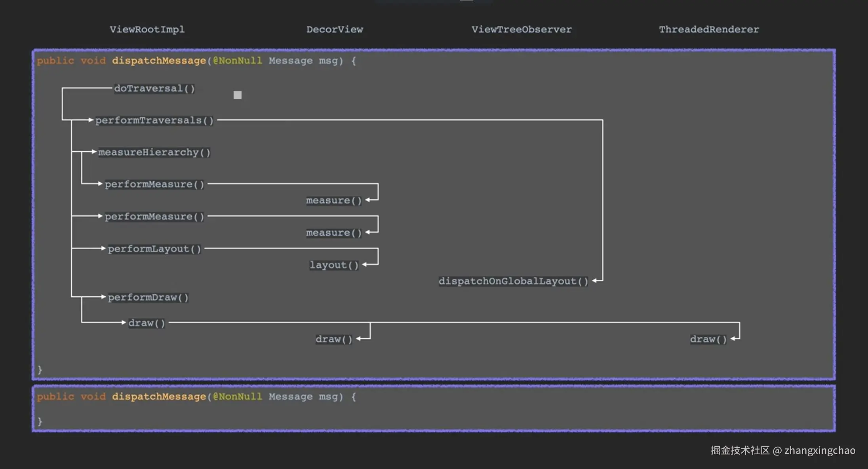Click the doTraversal() node
This screenshot has width=868, height=469.
tap(154, 88)
